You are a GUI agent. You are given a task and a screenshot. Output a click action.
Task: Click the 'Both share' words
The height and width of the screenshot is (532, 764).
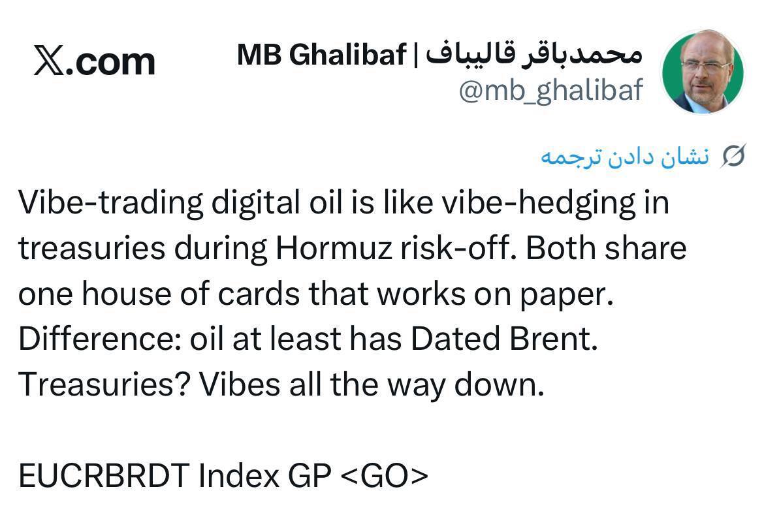click(605, 249)
